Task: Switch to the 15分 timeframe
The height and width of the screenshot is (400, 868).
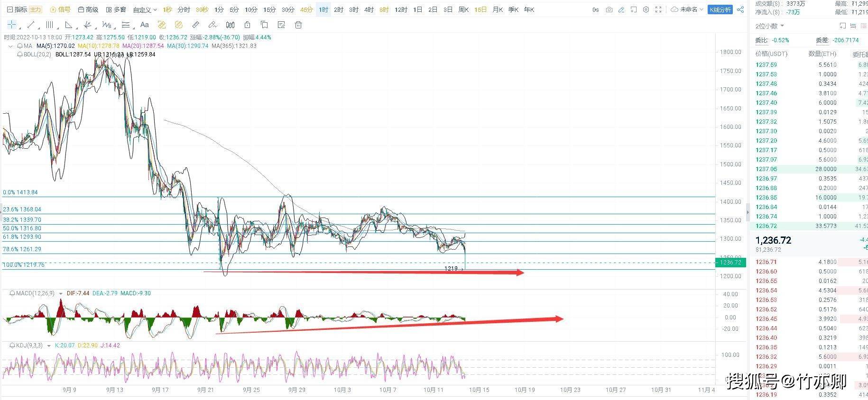Action: (269, 9)
